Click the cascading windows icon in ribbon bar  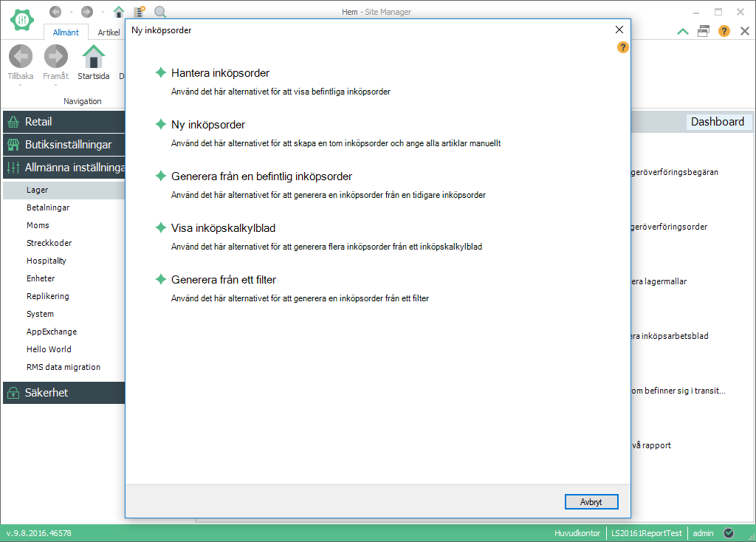704,31
